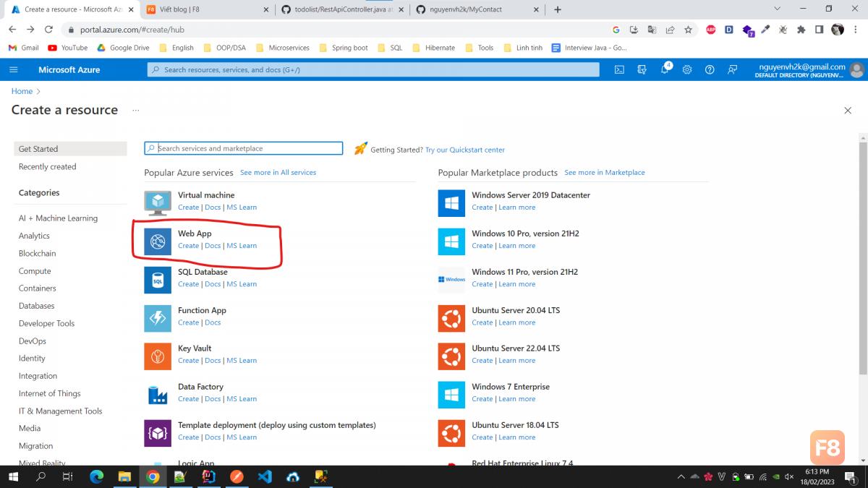Click the Virtual machine service icon
Viewport: 868px width, 488px height.
tap(158, 203)
